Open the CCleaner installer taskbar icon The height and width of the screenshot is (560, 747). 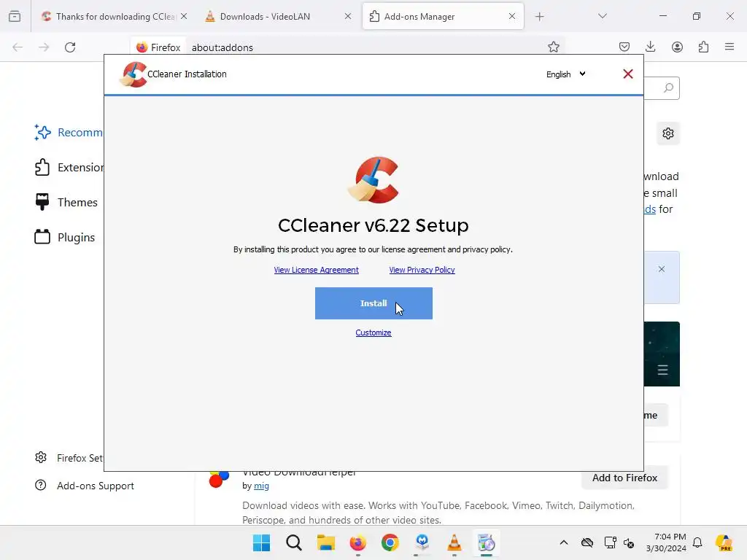[487, 542]
